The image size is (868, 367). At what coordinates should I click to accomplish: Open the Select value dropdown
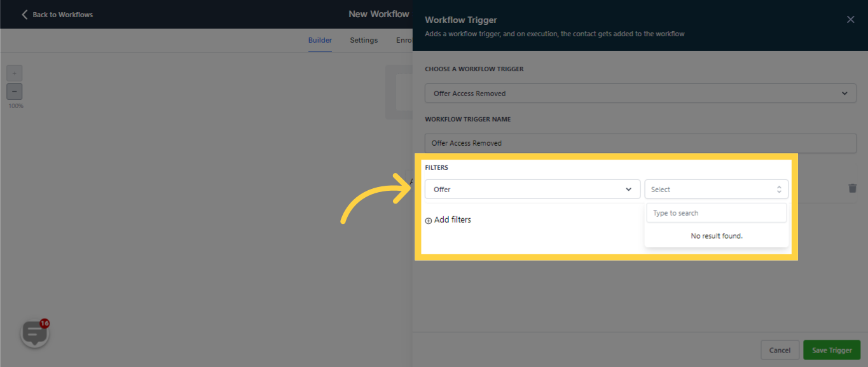click(717, 189)
